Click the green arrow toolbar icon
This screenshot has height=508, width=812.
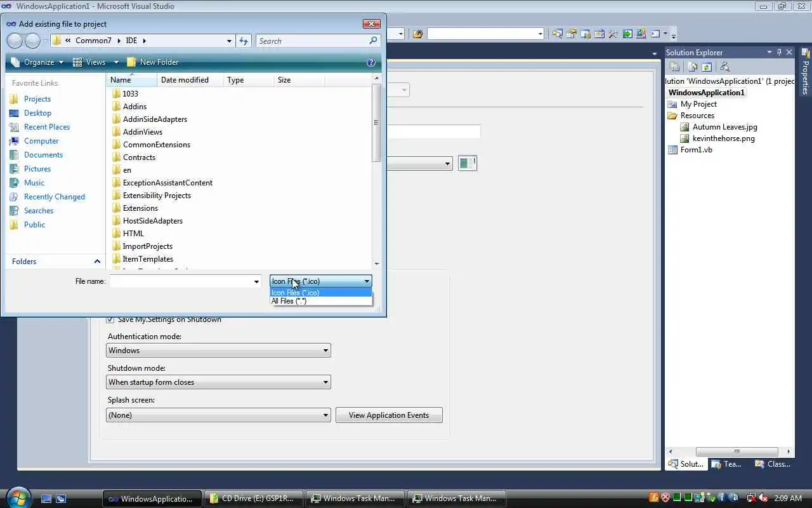tap(627, 34)
